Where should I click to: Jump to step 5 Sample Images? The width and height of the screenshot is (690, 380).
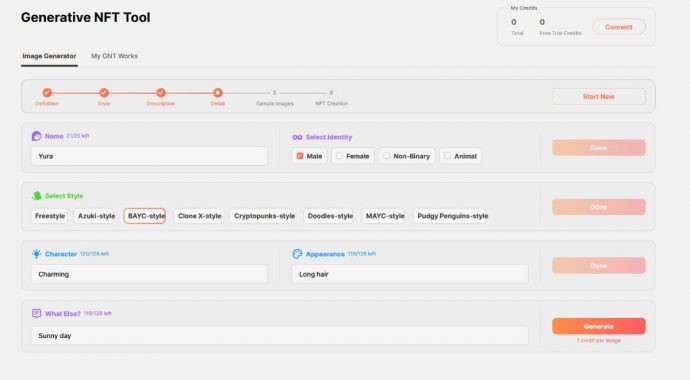275,93
